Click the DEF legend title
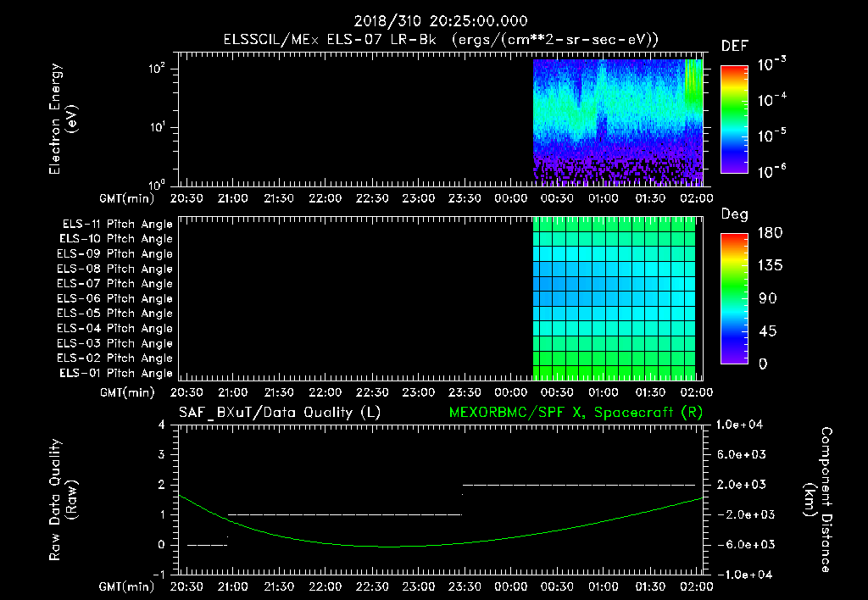Screen dimensions: 868x600 click(x=734, y=47)
